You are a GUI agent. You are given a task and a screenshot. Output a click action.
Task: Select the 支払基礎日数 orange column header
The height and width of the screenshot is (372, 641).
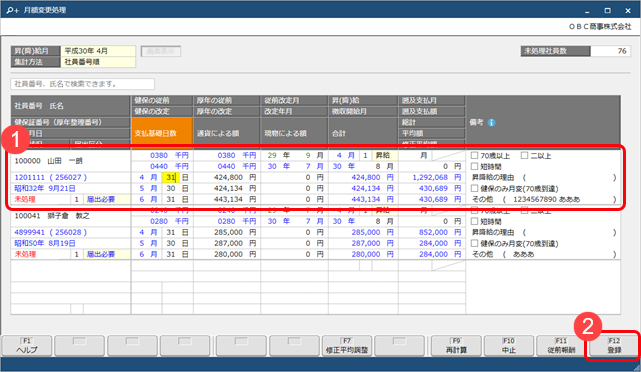point(162,133)
